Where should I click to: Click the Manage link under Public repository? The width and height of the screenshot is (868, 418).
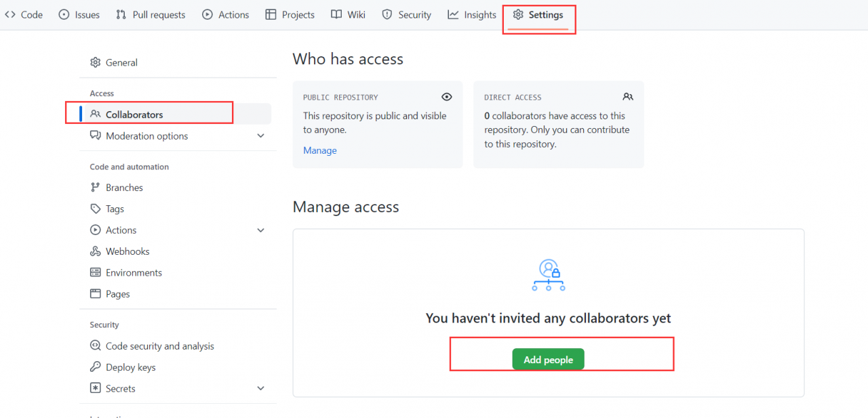click(320, 150)
